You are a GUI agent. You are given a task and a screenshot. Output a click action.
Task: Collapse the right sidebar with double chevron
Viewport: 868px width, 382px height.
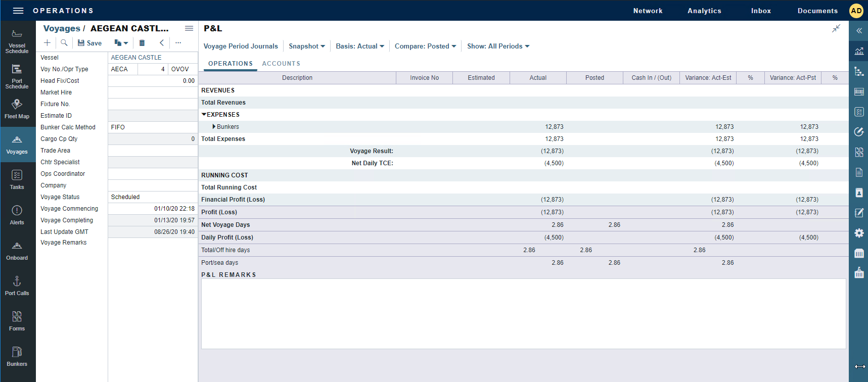pyautogui.click(x=859, y=31)
